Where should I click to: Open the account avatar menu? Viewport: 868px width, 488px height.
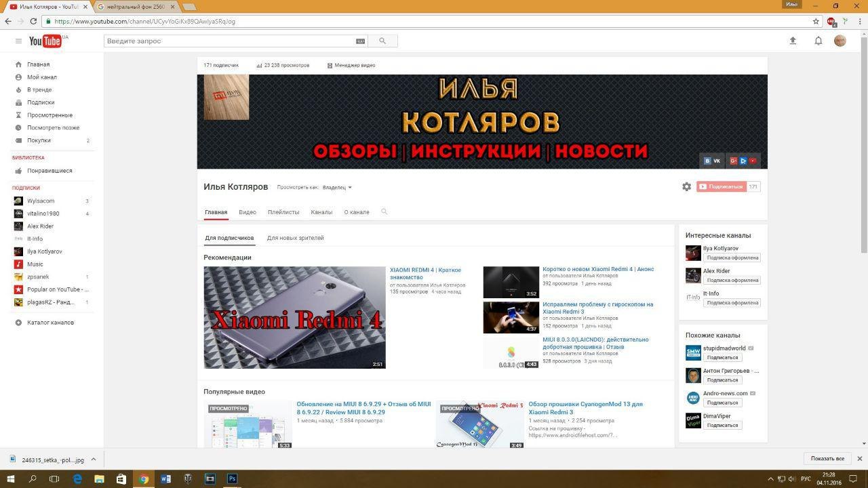pos(840,41)
